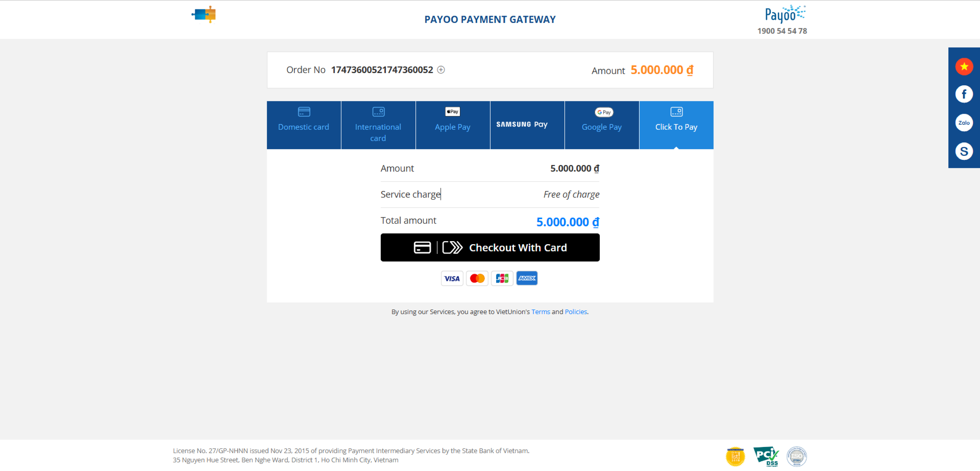Viewport: 980px width, 471px height.
Task: Open the Policies link
Action: pyautogui.click(x=576, y=311)
